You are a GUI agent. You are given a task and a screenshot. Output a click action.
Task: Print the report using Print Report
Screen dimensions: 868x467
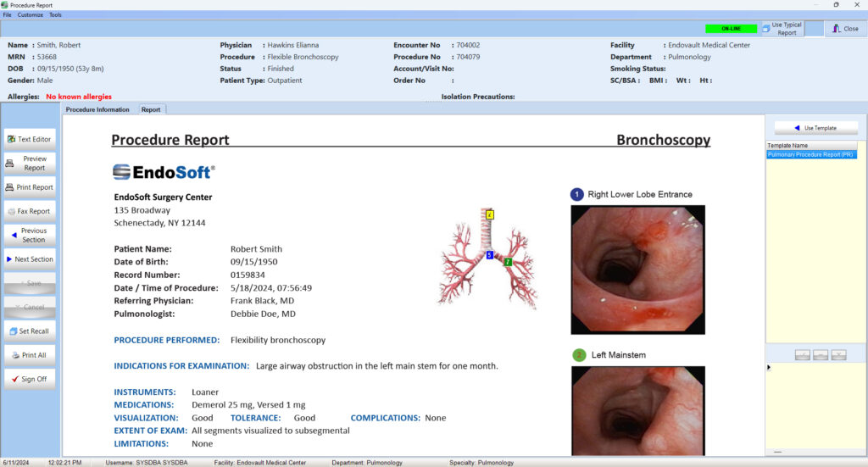click(x=30, y=187)
